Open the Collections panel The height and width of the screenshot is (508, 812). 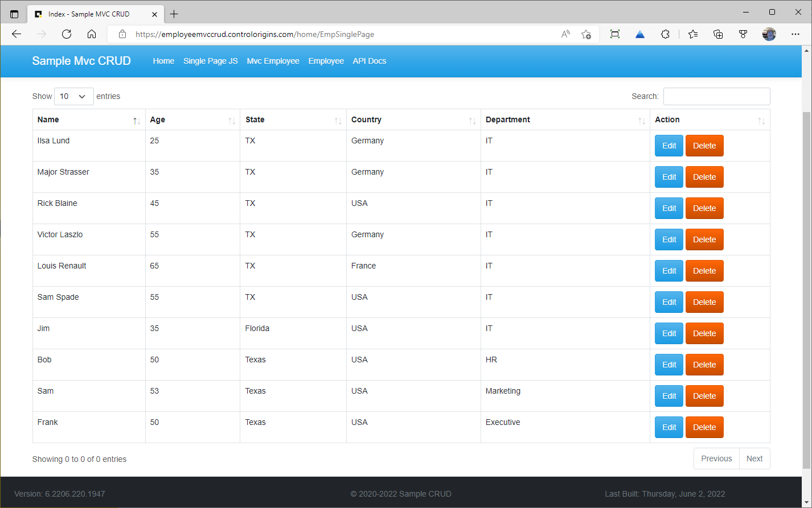pos(718,34)
